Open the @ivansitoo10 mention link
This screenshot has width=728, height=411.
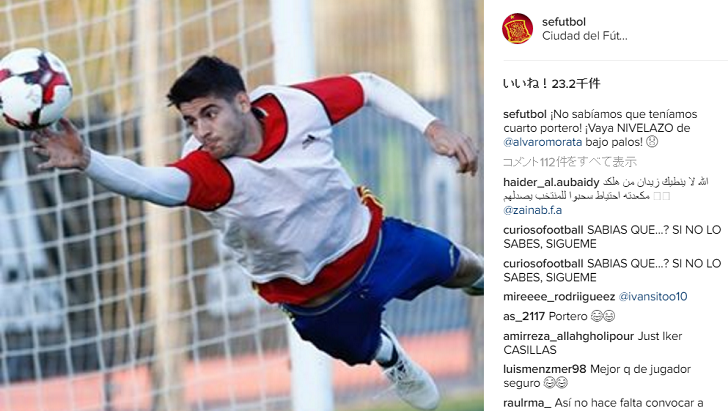(653, 296)
